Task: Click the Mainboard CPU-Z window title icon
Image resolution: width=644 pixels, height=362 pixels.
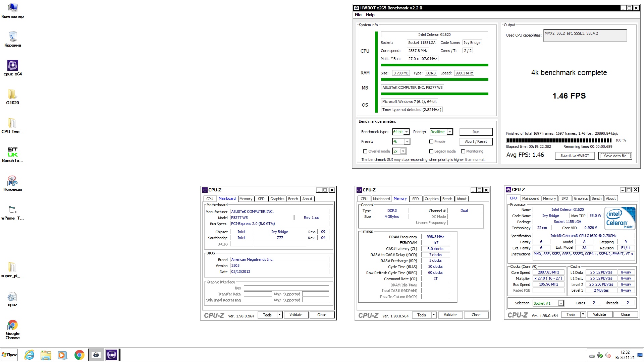Action: tap(205, 190)
